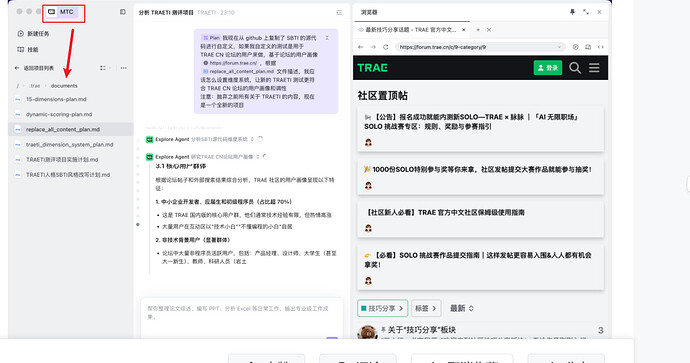Reload the browser page
Screen dimensions: 690x363
point(386,47)
